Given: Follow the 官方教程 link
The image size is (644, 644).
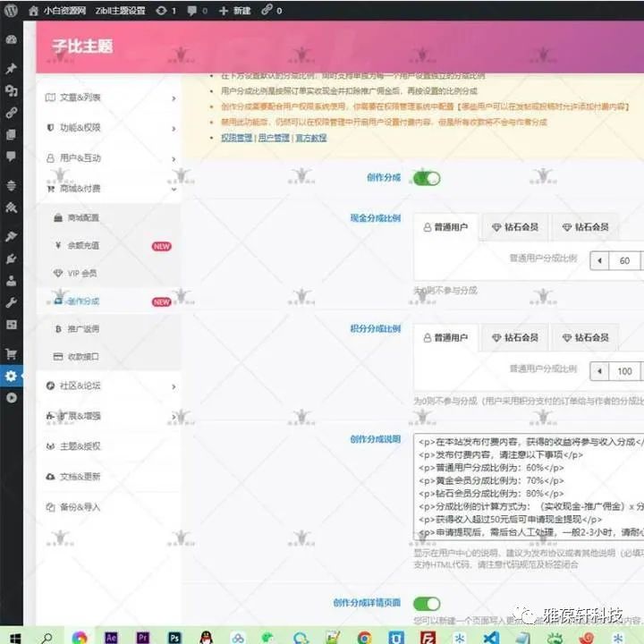Looking at the screenshot, I should click(311, 138).
